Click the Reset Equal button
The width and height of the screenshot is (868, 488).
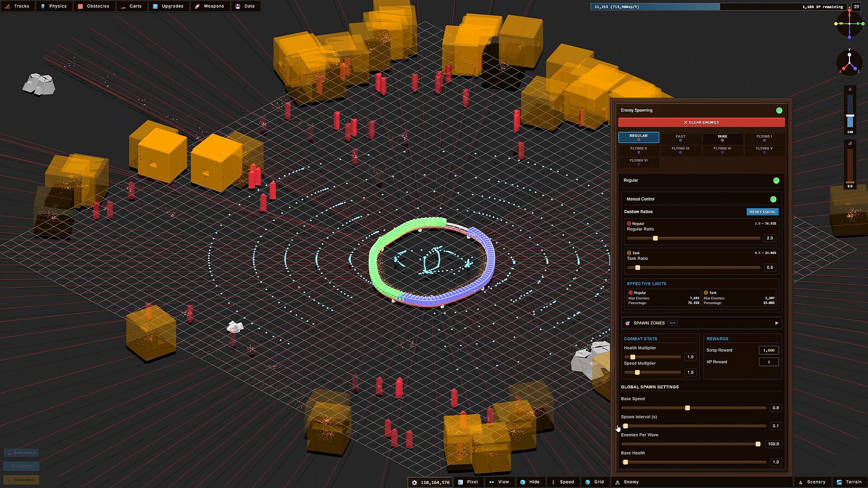point(762,212)
